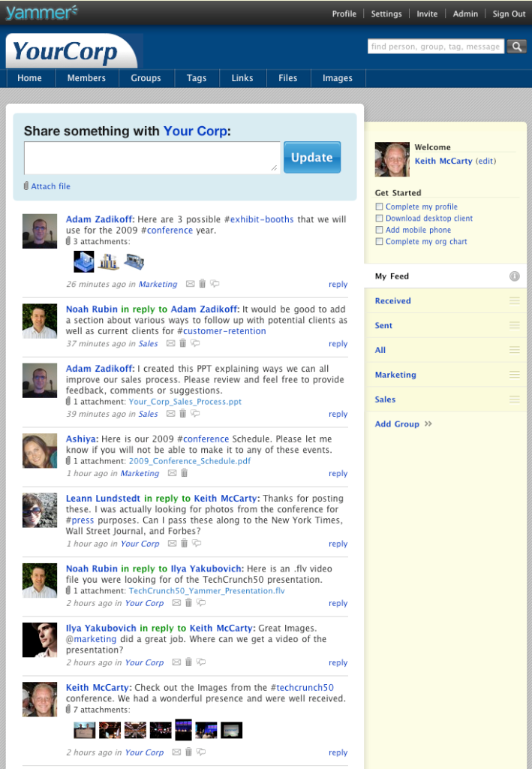532x769 pixels.
Task: Open TechCrunch50_Yammer_Presentation.flv attachment
Action: coord(207,590)
